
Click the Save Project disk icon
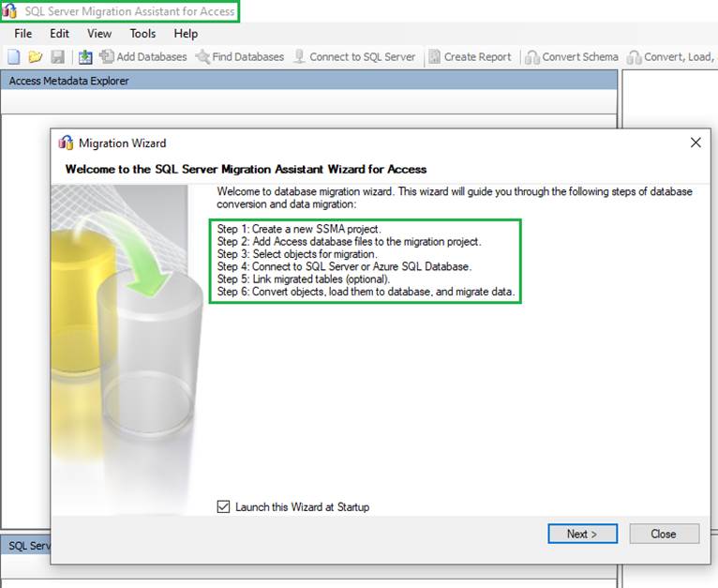(x=57, y=56)
